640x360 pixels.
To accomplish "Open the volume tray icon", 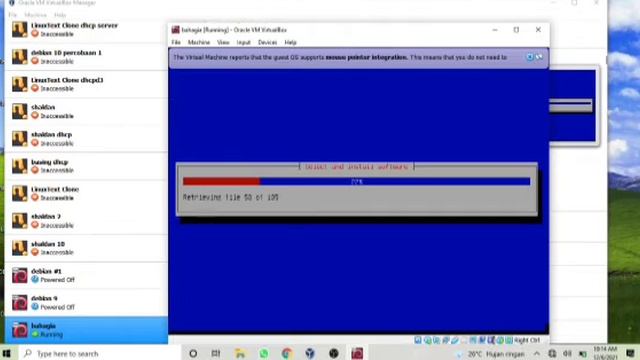I will point(567,354).
